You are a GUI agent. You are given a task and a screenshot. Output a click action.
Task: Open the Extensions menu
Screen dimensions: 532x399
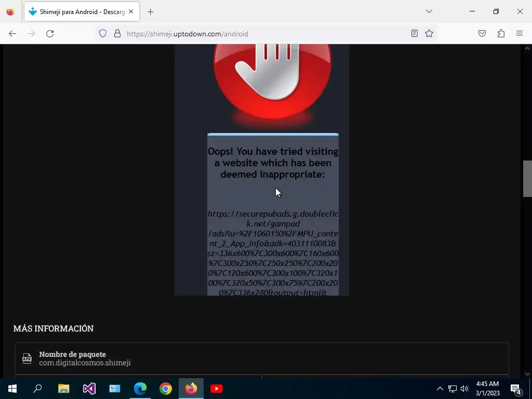[x=501, y=33]
